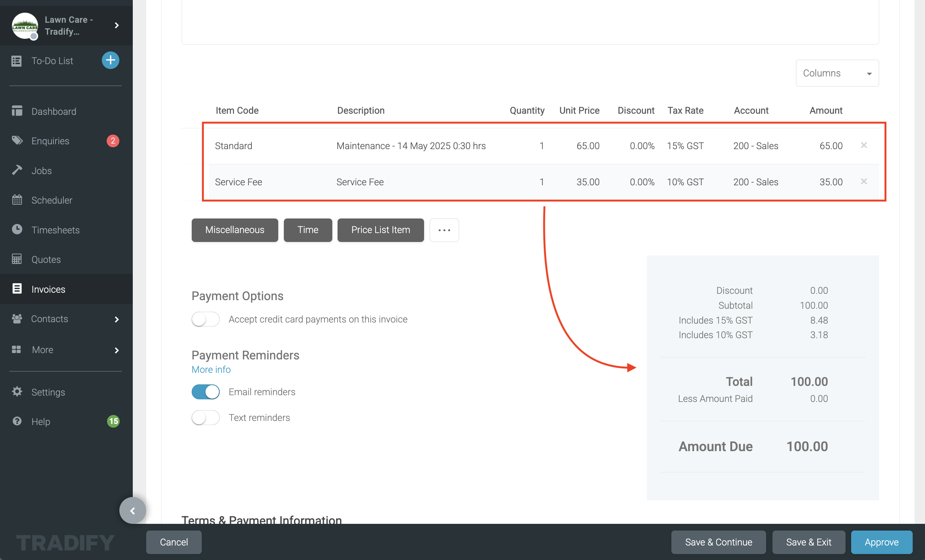925x560 pixels.
Task: Click the 10% GST tax rate cell
Action: (685, 182)
